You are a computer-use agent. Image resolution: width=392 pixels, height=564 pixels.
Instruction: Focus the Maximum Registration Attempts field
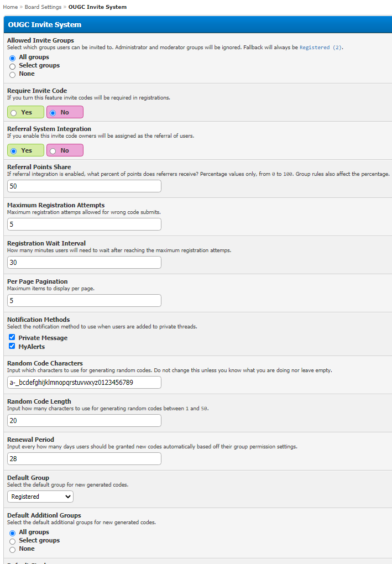[84, 224]
